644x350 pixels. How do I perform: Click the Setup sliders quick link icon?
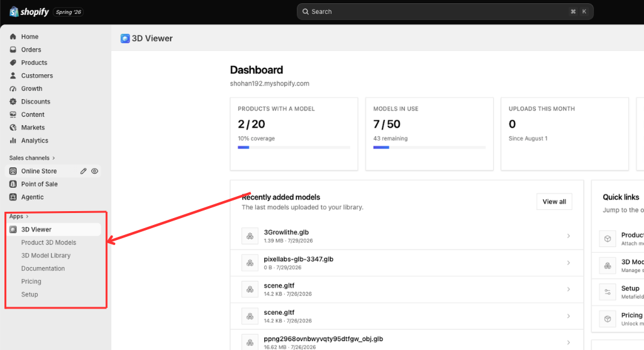(x=608, y=292)
